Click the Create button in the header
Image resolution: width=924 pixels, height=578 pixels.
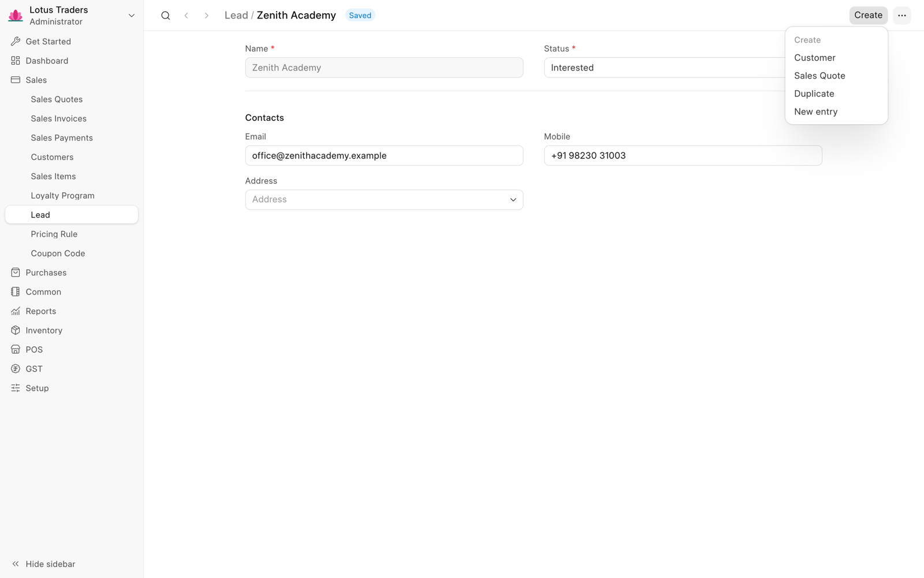pos(868,16)
